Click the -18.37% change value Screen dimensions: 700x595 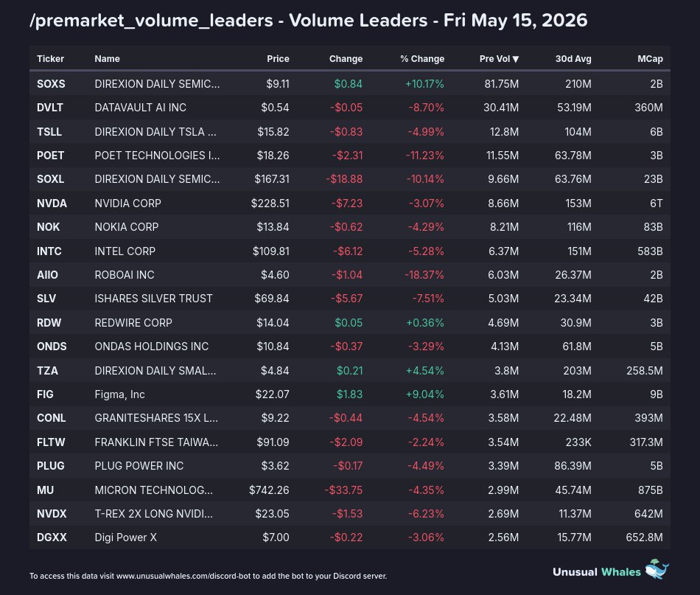424,275
